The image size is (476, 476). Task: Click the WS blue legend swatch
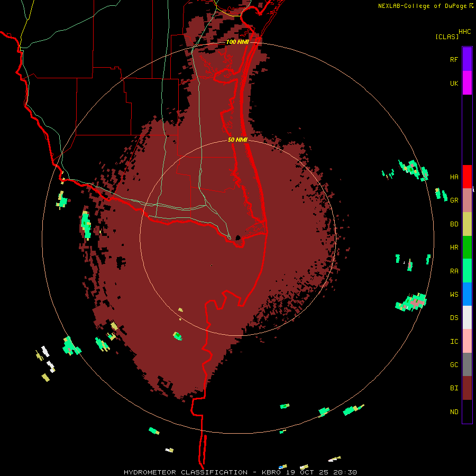467,294
